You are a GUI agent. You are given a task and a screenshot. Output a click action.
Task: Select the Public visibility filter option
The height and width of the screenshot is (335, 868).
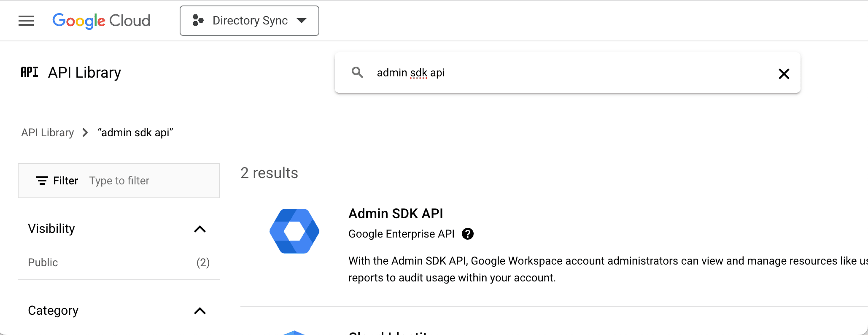(x=43, y=262)
